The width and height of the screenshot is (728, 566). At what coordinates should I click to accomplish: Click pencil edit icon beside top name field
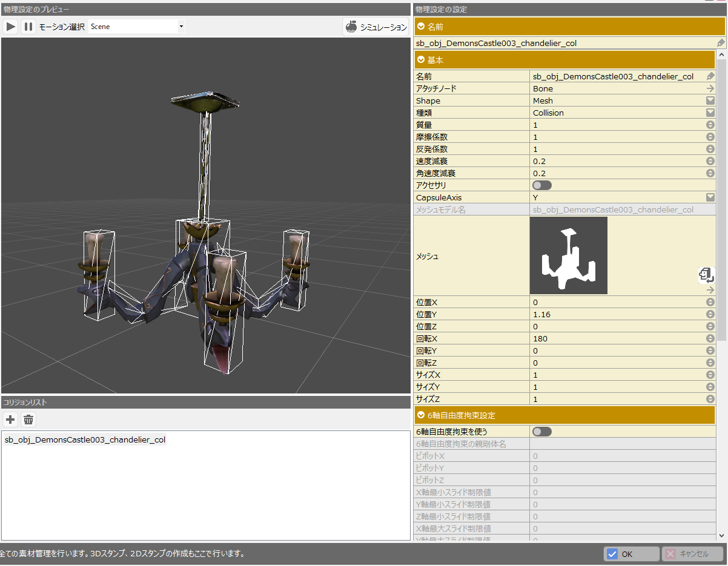(x=720, y=43)
